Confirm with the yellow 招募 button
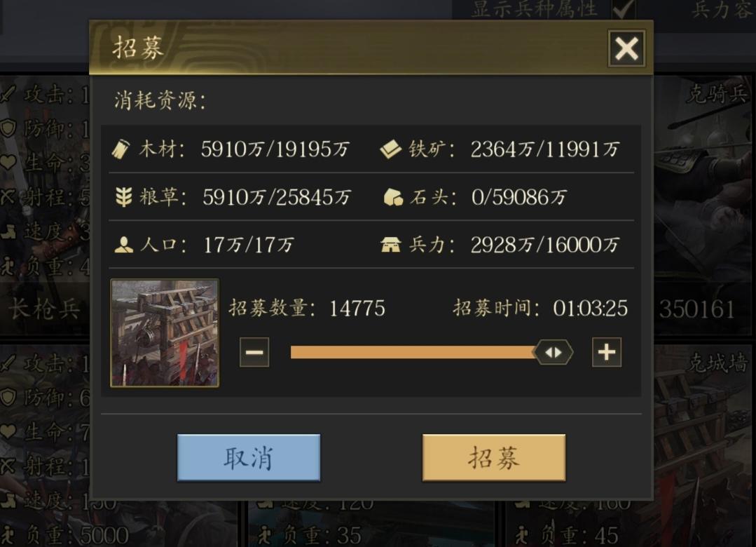The width and height of the screenshot is (756, 547). pos(494,457)
